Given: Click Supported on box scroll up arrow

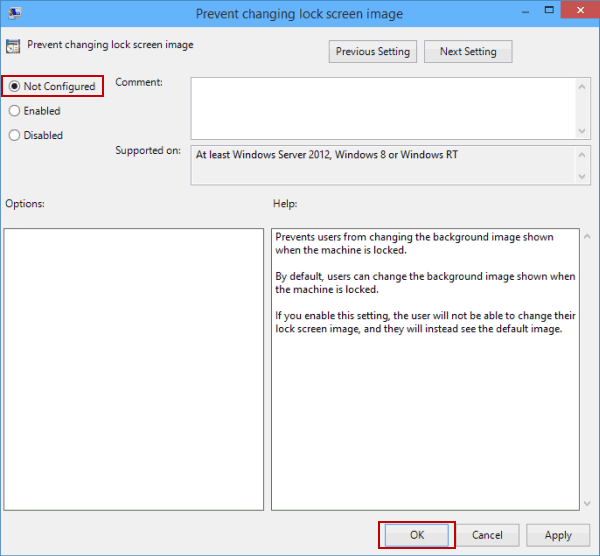Looking at the screenshot, I should tap(582, 155).
